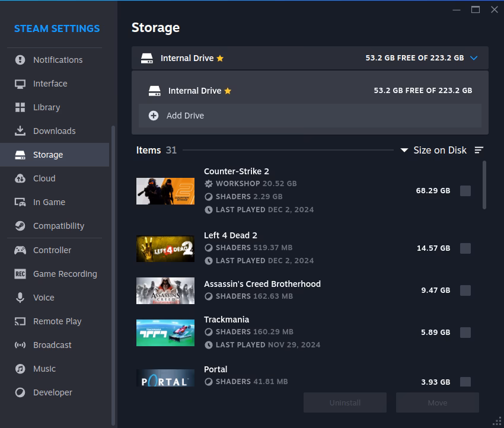
Task: Open Game Recording settings
Action: 55,274
